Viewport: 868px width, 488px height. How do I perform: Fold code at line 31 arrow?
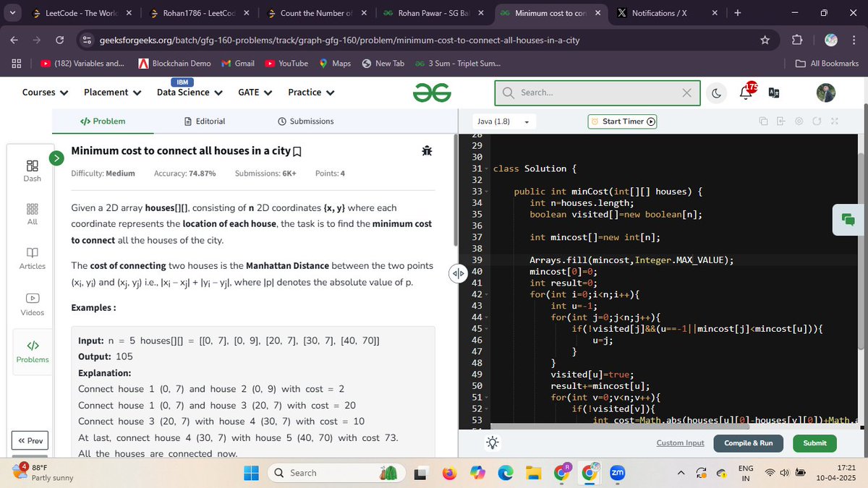click(x=487, y=169)
